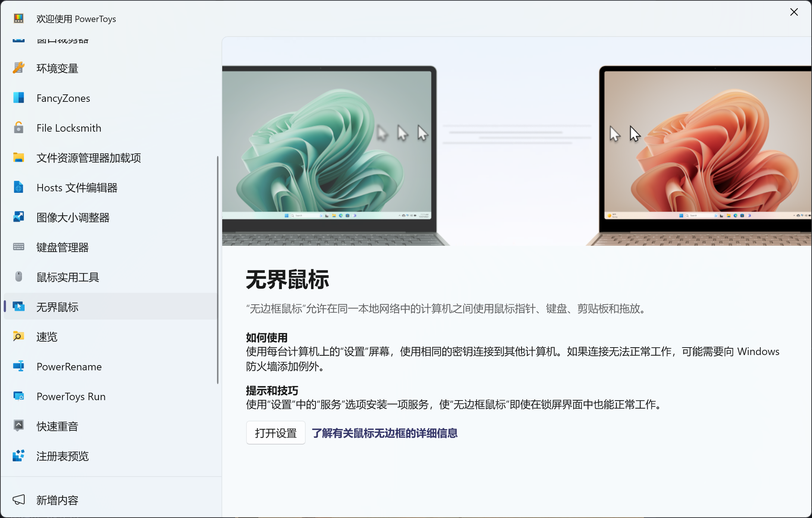Click the two-laptop hero illustration

(517, 141)
